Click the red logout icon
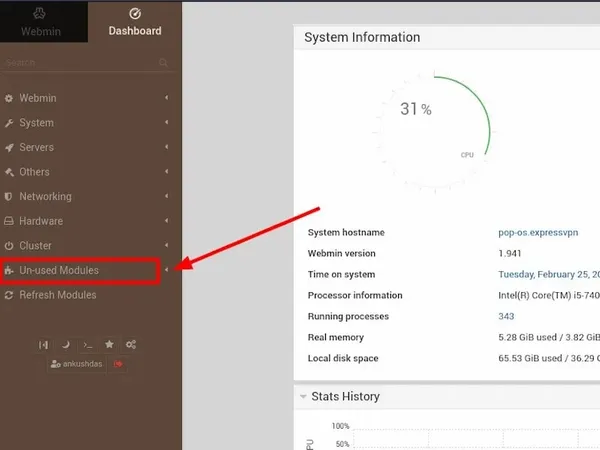This screenshot has height=450, width=600. 120,365
